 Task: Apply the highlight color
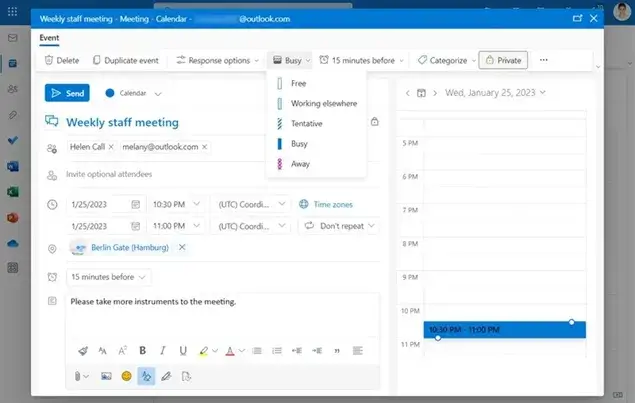(203, 351)
